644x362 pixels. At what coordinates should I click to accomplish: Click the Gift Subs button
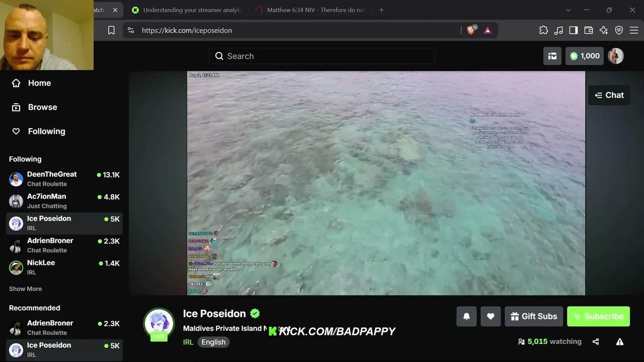click(x=534, y=316)
